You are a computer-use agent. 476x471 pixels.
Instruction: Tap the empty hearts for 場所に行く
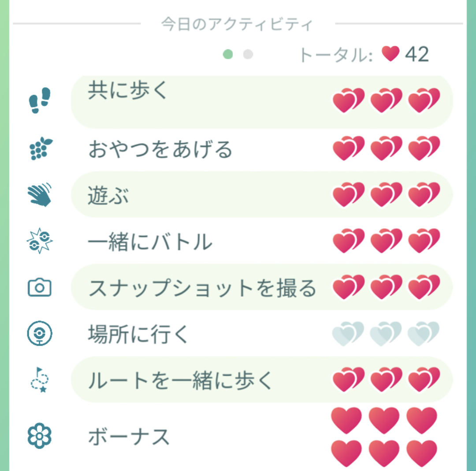[386, 334]
